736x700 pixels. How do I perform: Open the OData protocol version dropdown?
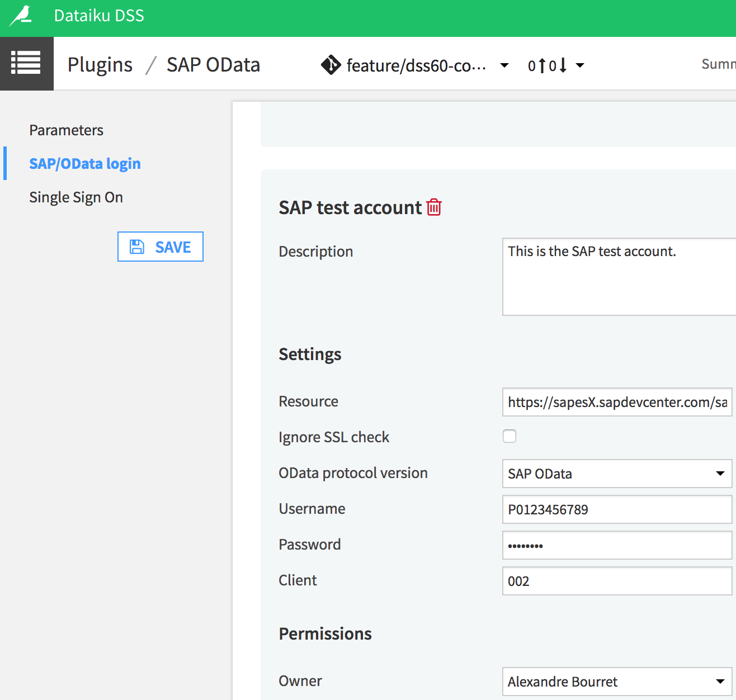pyautogui.click(x=617, y=474)
